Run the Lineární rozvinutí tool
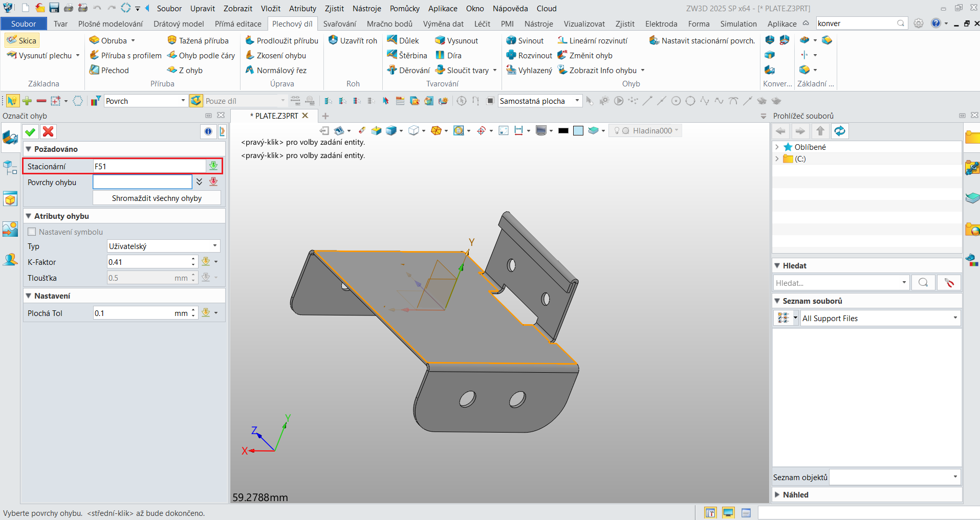This screenshot has height=520, width=980. coord(593,40)
